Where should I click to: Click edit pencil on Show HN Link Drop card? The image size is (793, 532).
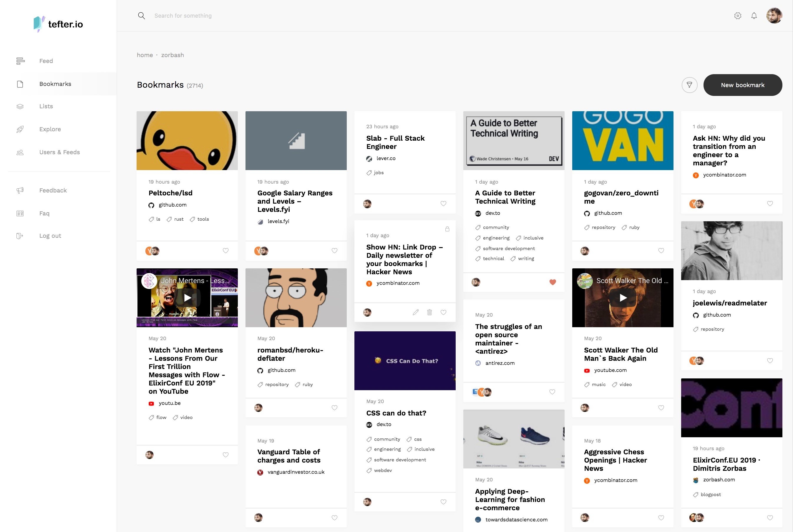(x=416, y=312)
